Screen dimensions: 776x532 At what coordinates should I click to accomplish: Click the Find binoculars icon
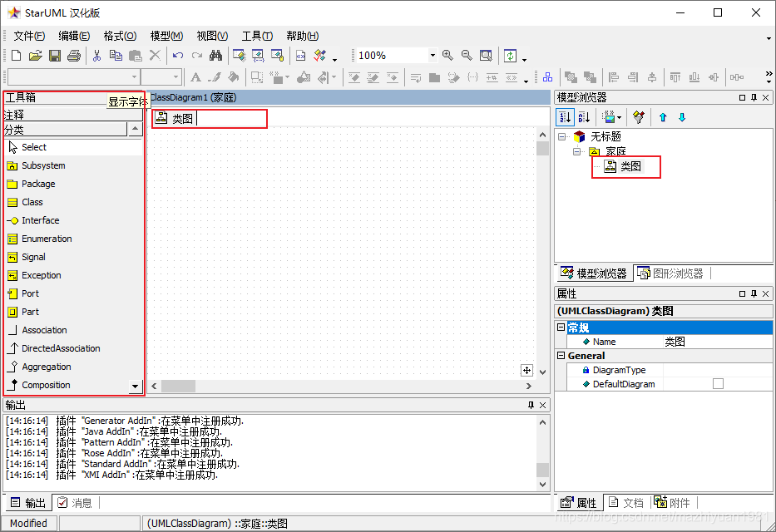tap(215, 56)
